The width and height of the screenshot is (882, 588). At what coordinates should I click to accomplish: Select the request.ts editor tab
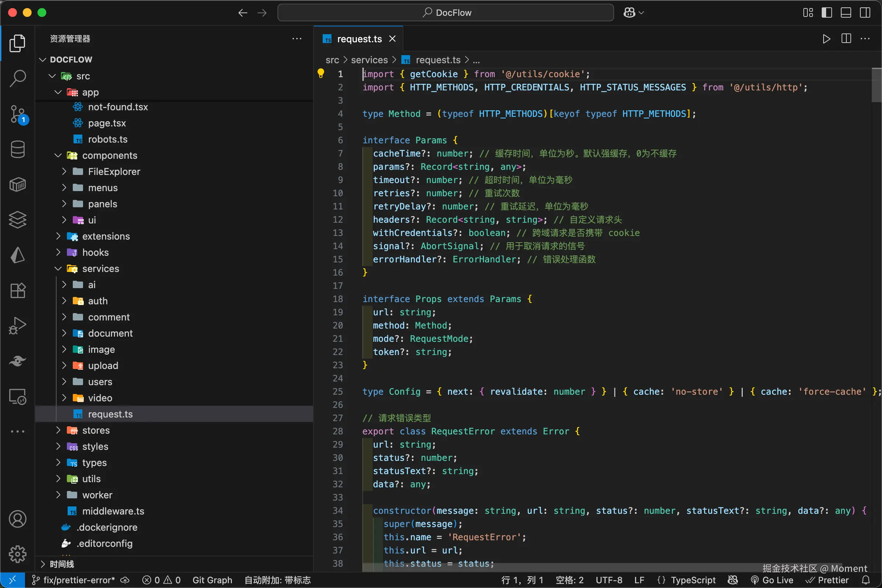(x=359, y=39)
